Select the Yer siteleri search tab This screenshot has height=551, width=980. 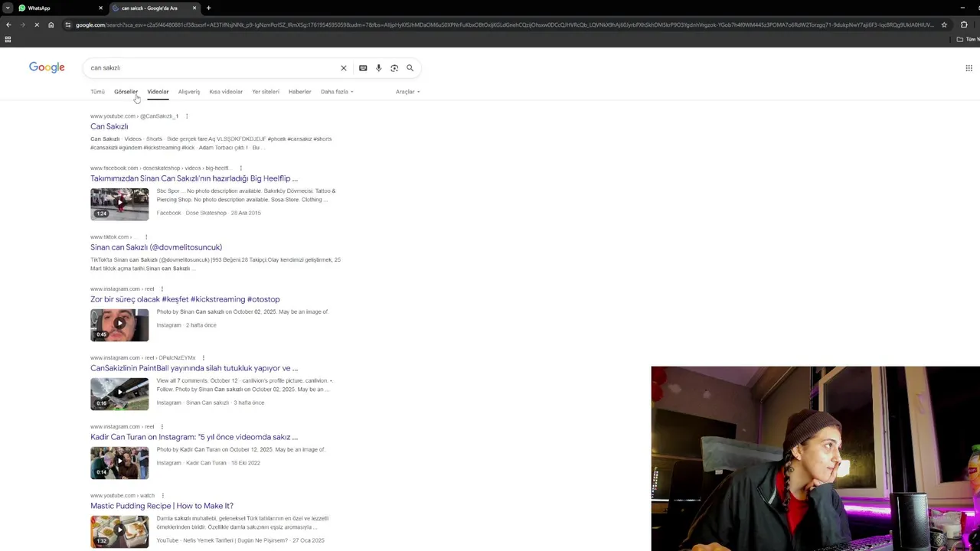pyautogui.click(x=266, y=92)
